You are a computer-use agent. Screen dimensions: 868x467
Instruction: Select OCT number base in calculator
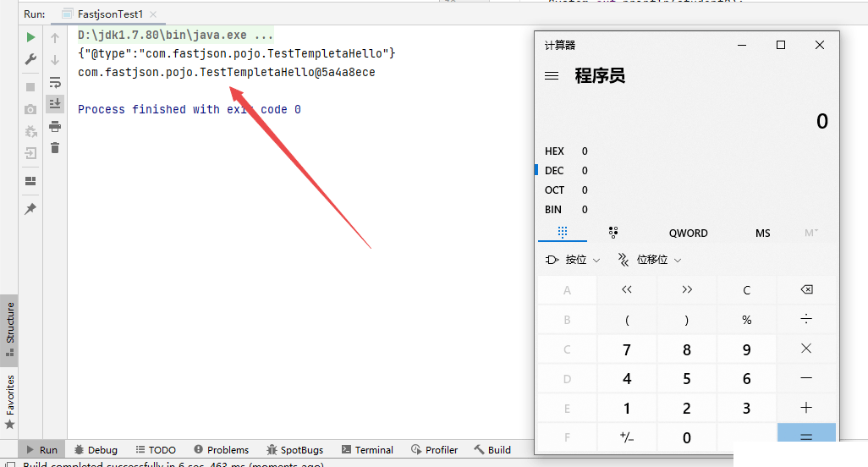566,190
